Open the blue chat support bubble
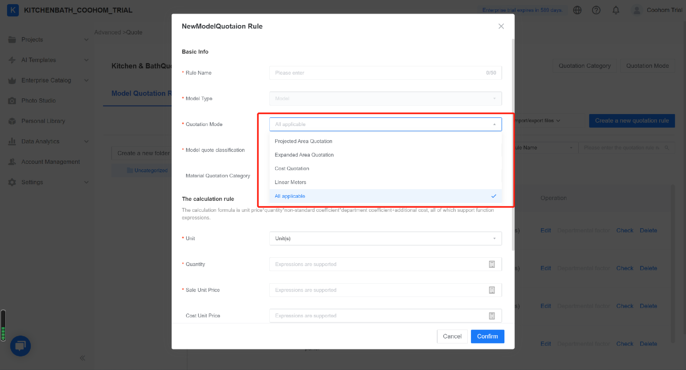 [20, 346]
